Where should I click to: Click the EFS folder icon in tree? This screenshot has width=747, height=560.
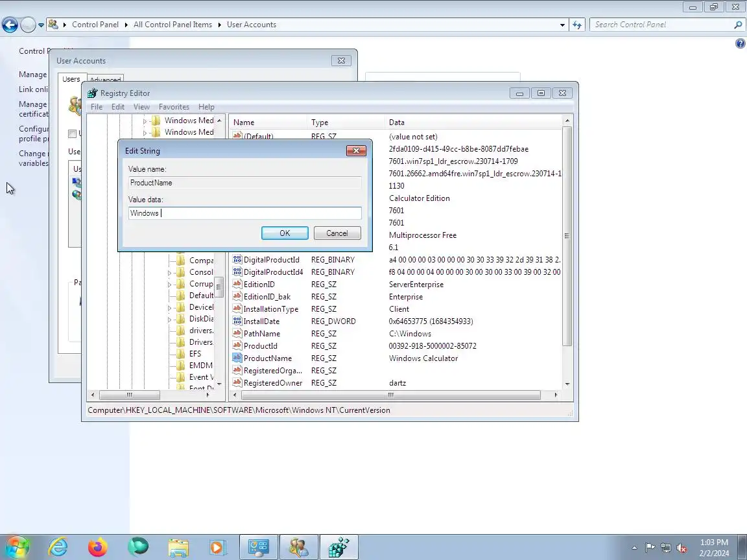(180, 353)
